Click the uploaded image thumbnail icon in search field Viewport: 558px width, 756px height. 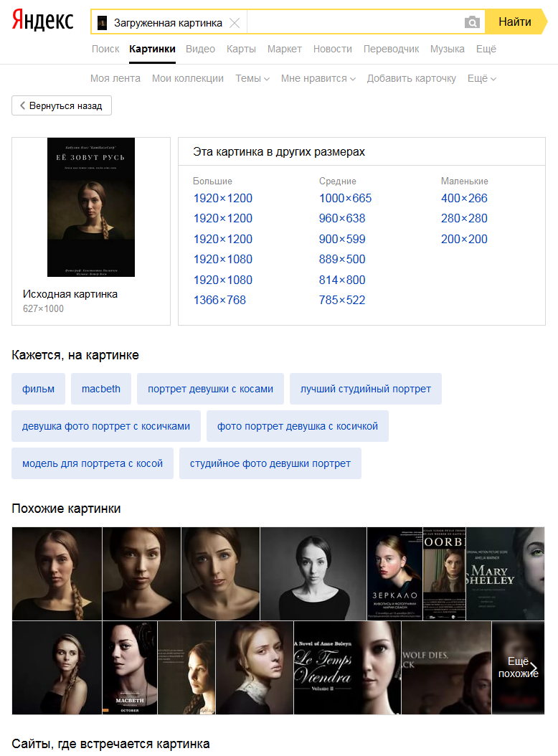pyautogui.click(x=103, y=23)
